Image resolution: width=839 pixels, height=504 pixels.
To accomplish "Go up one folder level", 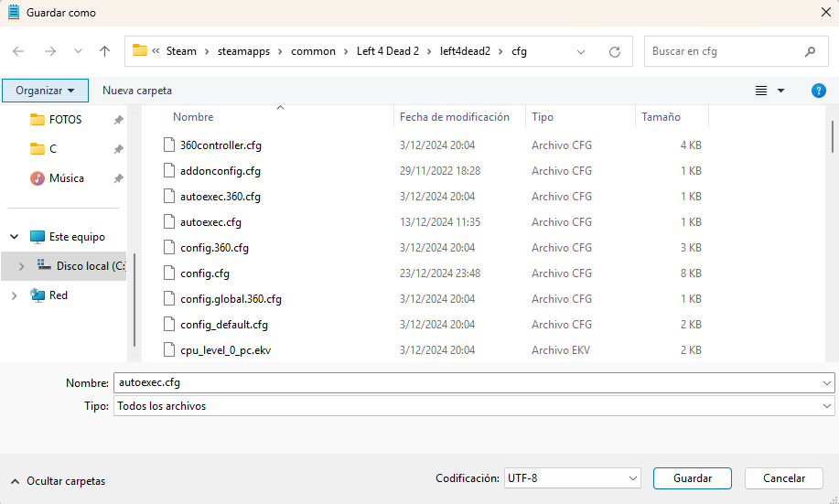I will tap(105, 52).
